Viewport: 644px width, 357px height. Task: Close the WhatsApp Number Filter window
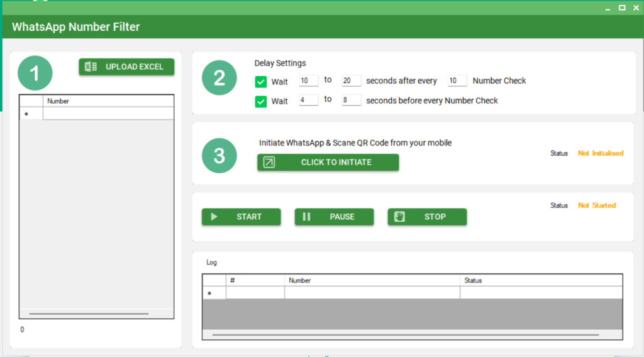[636, 8]
